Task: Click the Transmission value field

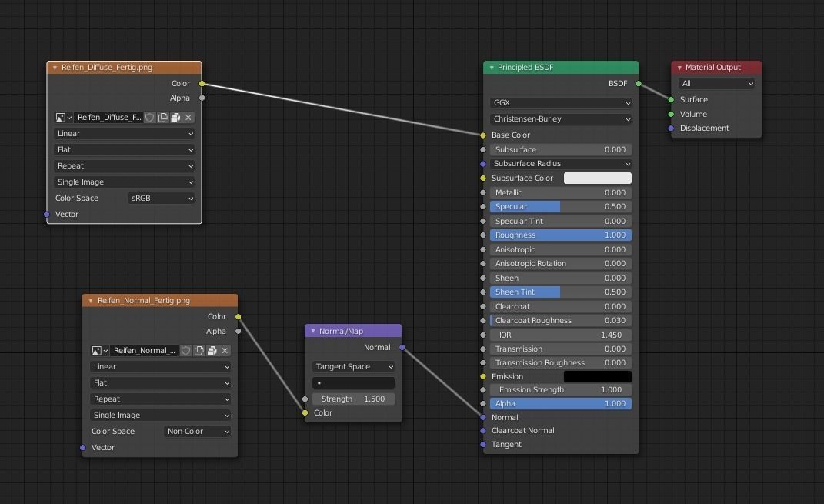Action: coord(561,349)
